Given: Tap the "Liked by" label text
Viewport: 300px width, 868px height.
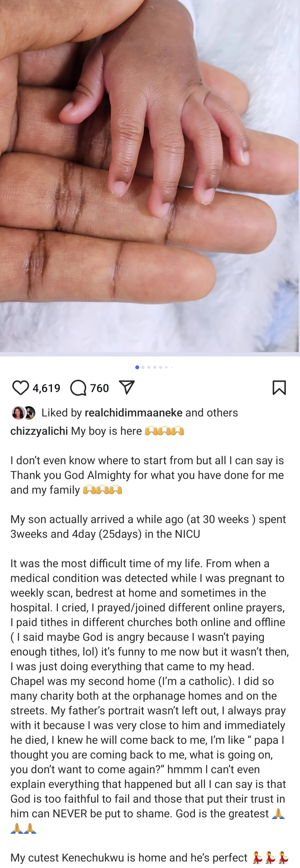Looking at the screenshot, I should pyautogui.click(x=62, y=413).
